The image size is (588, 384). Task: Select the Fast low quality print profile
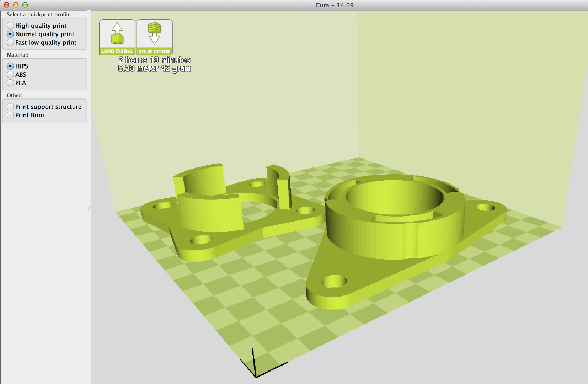click(10, 43)
